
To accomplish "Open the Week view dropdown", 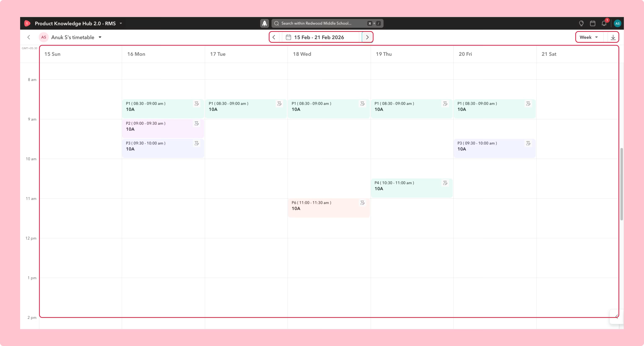I will coord(589,37).
